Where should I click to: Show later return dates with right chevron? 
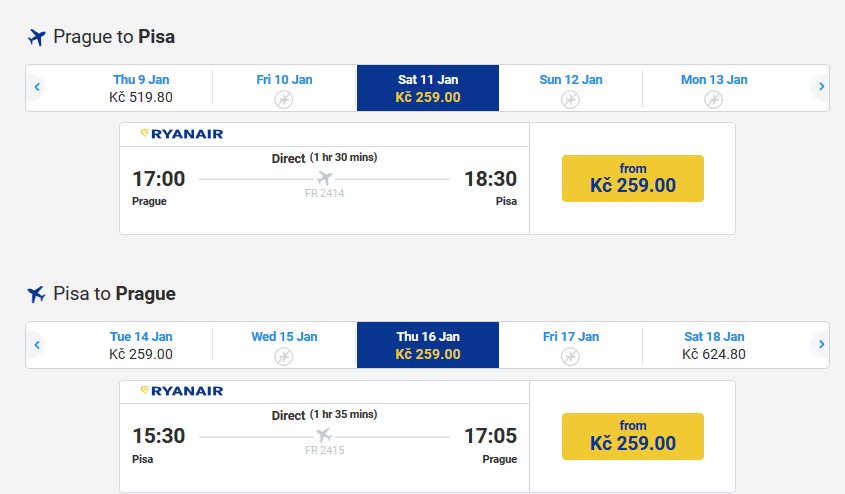[821, 344]
